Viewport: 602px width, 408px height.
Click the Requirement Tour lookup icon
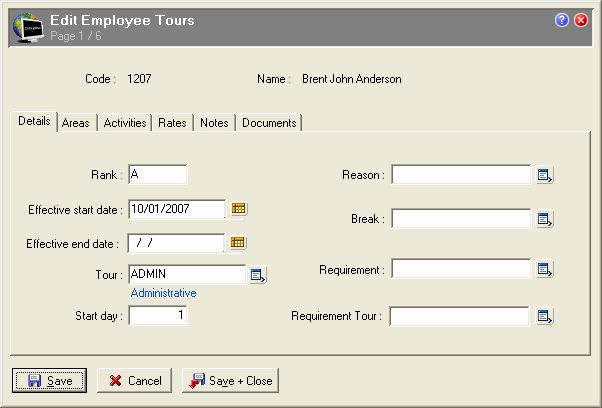point(545,317)
